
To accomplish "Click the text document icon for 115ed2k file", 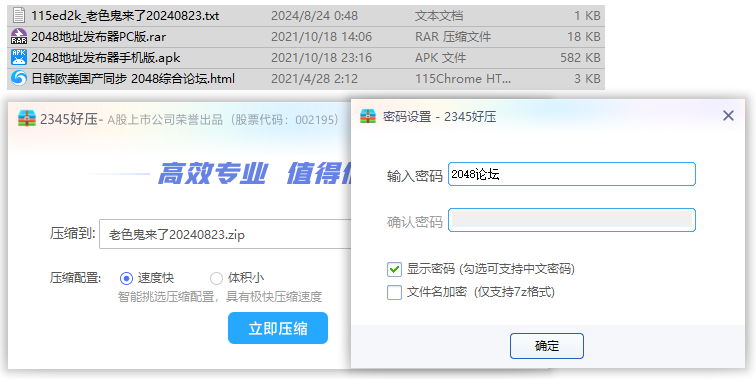I will pyautogui.click(x=19, y=15).
